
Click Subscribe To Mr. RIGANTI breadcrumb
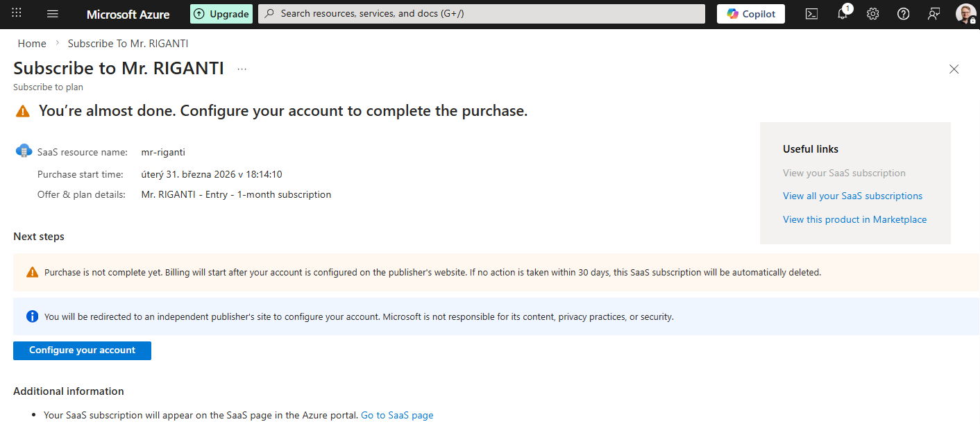pos(128,44)
